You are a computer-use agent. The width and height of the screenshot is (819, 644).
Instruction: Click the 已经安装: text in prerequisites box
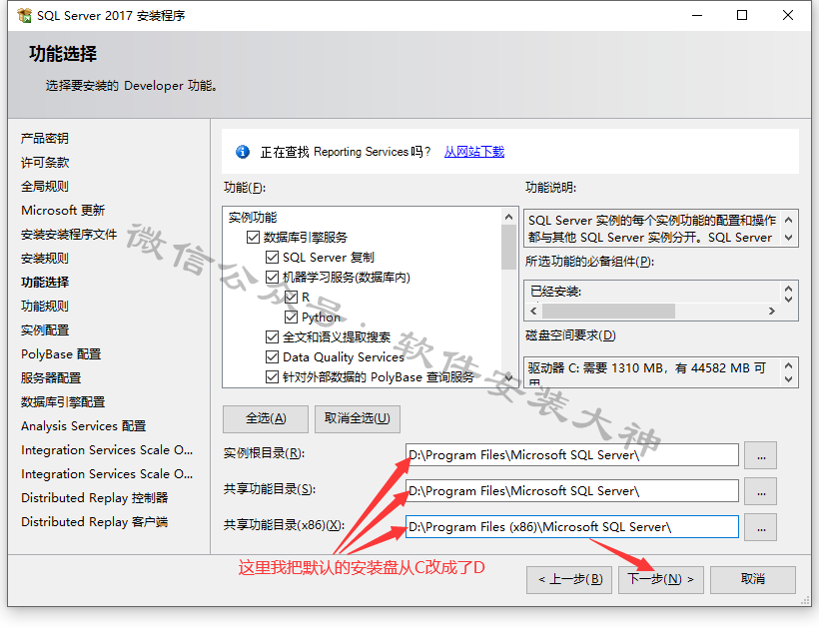pos(555,292)
